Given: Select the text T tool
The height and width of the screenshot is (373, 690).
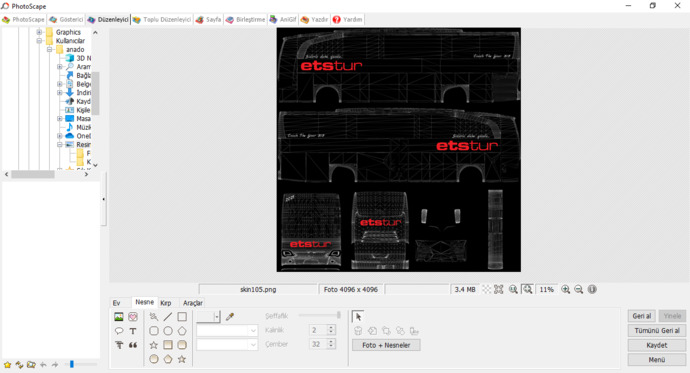Looking at the screenshot, I should 133,331.
